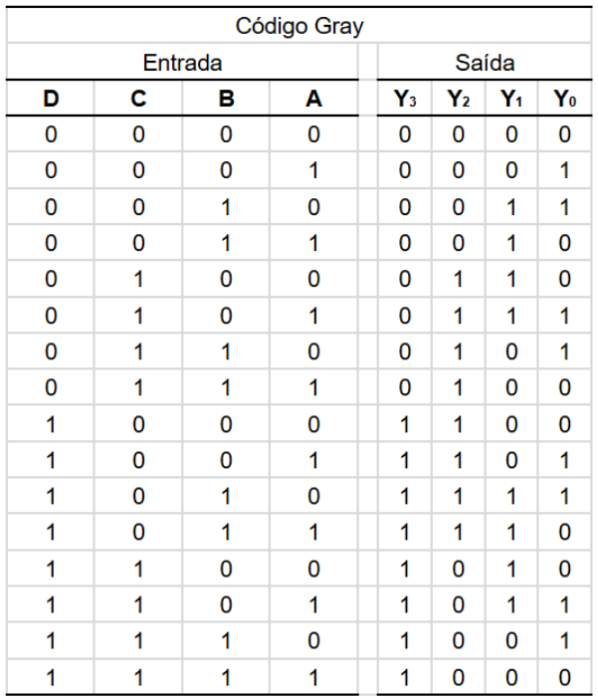The width and height of the screenshot is (598, 700).
Task: Select the Y1 output column header
Action: click(511, 99)
